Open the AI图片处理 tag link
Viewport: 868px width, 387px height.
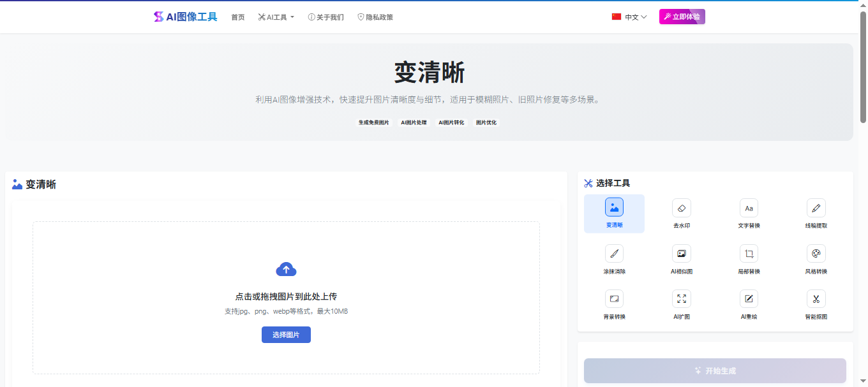[413, 122]
